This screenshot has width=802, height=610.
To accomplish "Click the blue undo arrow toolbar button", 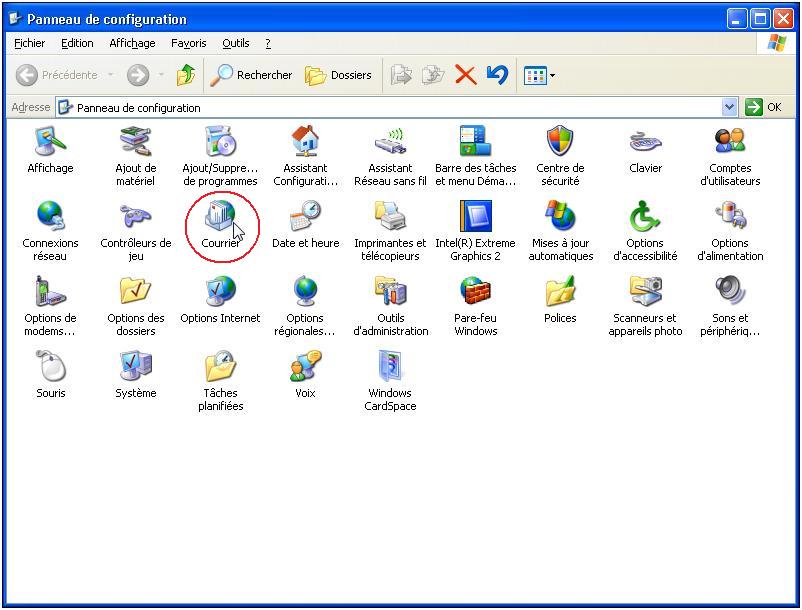I will 497,75.
